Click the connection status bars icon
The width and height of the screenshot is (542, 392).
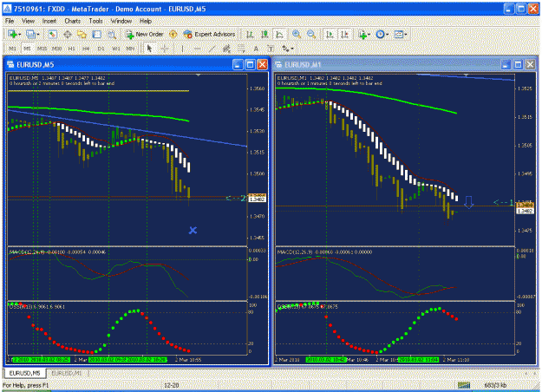click(x=464, y=385)
